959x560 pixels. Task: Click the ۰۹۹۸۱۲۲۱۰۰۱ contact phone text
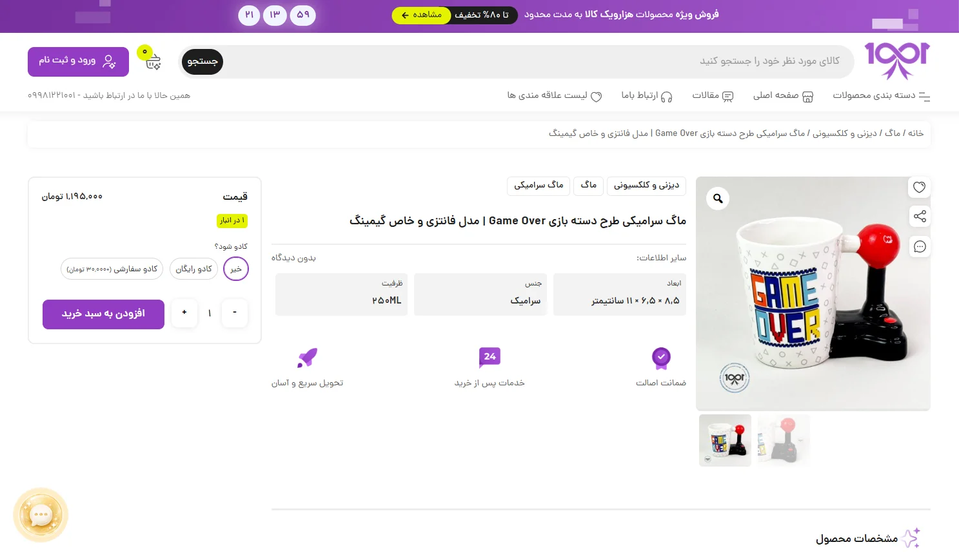coord(52,95)
